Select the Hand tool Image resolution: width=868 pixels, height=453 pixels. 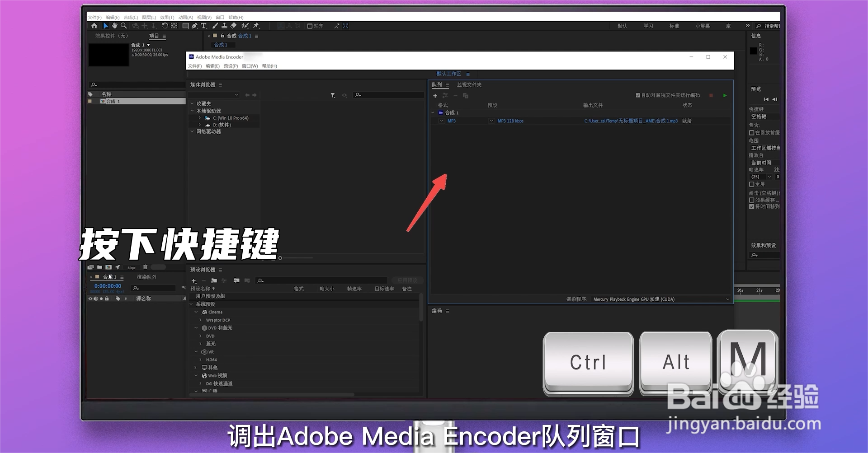115,26
